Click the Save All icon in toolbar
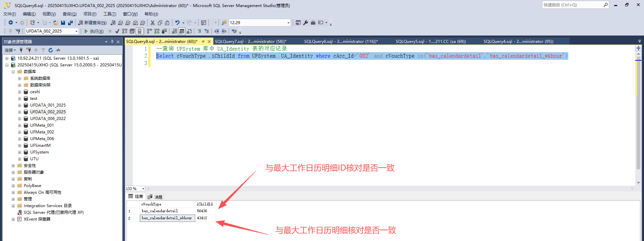This screenshot has width=644, height=241. pos(70,23)
